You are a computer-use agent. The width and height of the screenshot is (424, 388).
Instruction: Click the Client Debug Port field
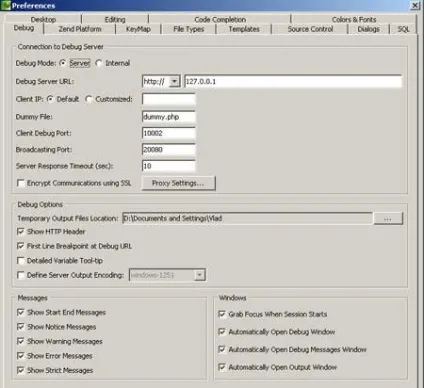(x=169, y=133)
